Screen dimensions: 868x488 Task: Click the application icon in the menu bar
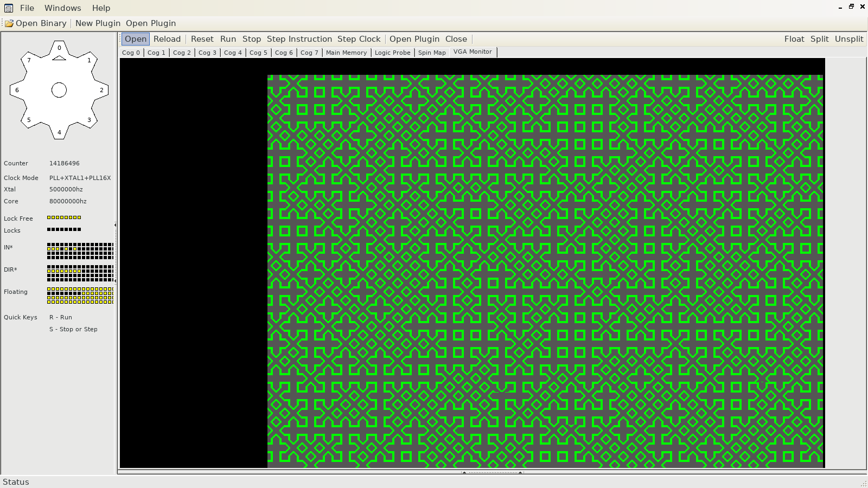[x=9, y=8]
